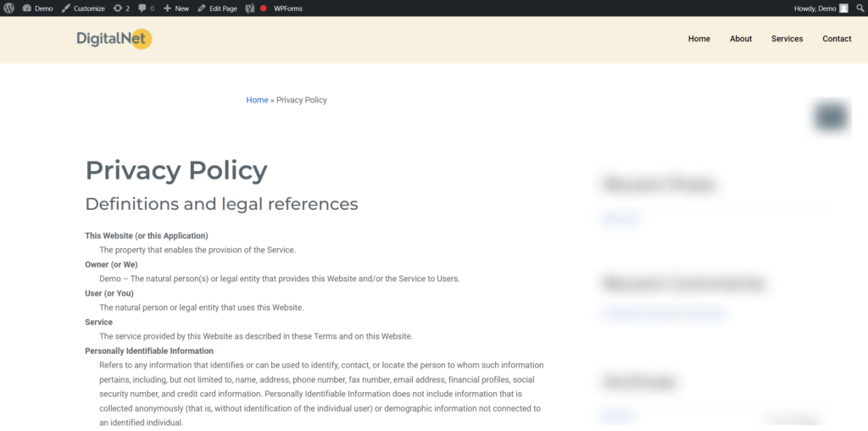Open the WPForms admin bar menu
The width and height of the screenshot is (868, 431).
tap(288, 8)
